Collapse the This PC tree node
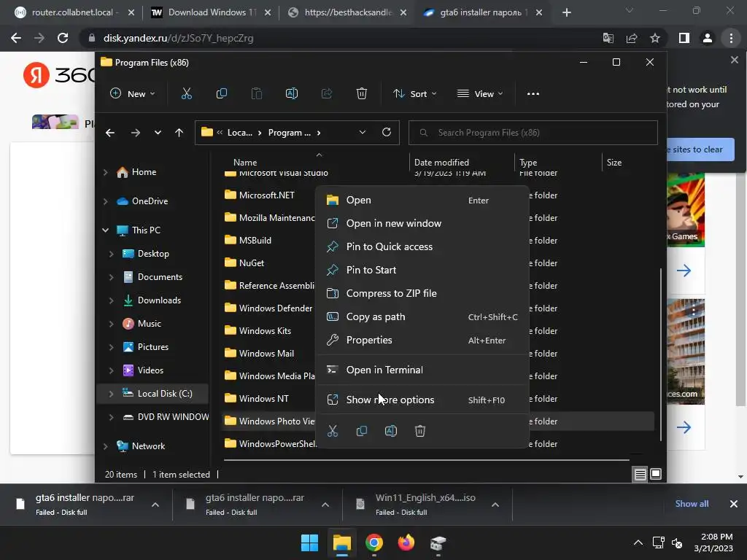The width and height of the screenshot is (747, 560). pos(105,230)
